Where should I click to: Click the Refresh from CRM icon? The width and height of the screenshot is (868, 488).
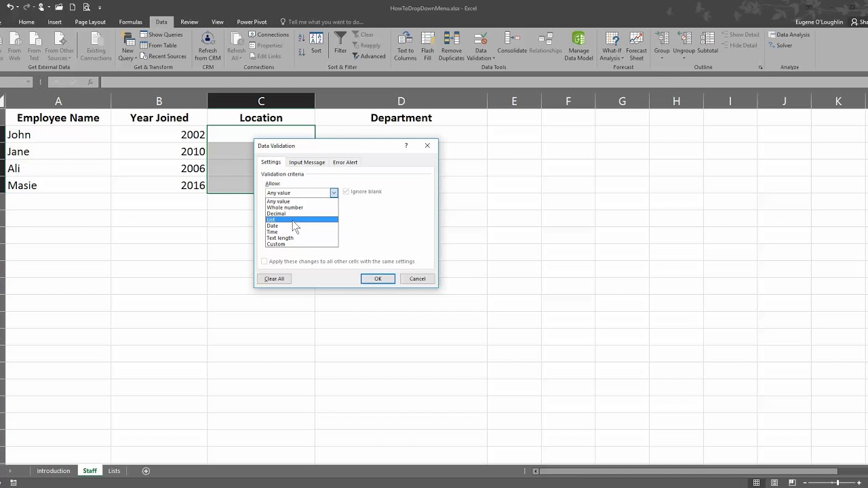click(x=208, y=46)
